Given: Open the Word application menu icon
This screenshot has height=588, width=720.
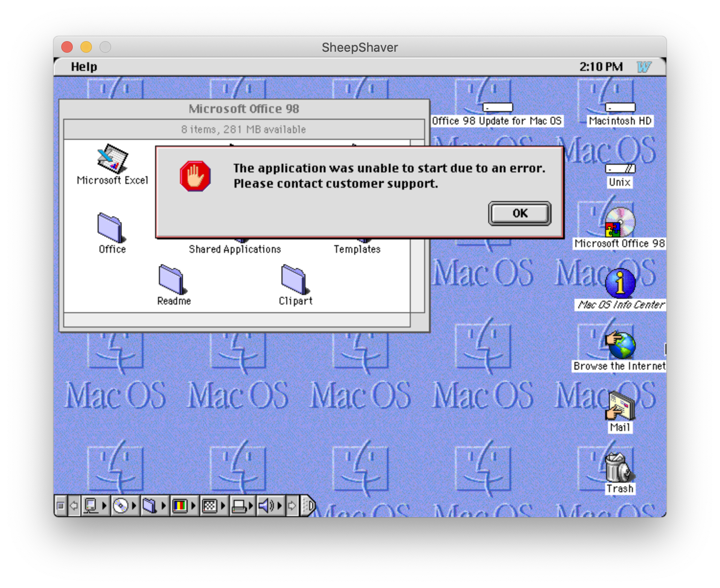Looking at the screenshot, I should pos(644,67).
